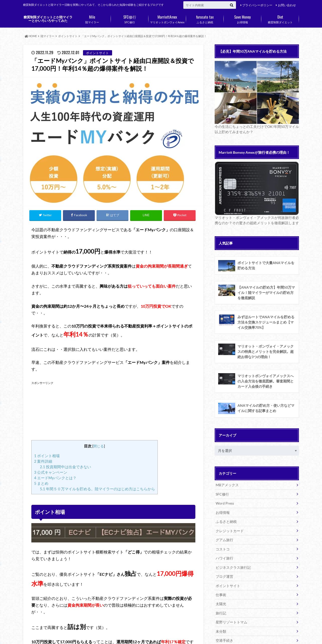The image size is (322, 644).
Task: Open the furusato tax menu item
Action: pyautogui.click(x=205, y=19)
